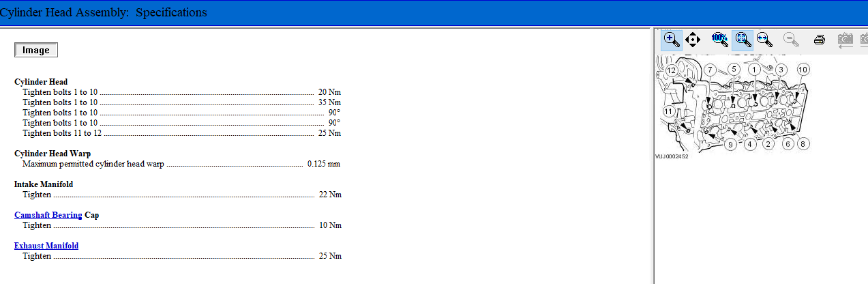This screenshot has height=284, width=868.
Task: Click bolt number 8 callout on diagram
Action: 803,144
